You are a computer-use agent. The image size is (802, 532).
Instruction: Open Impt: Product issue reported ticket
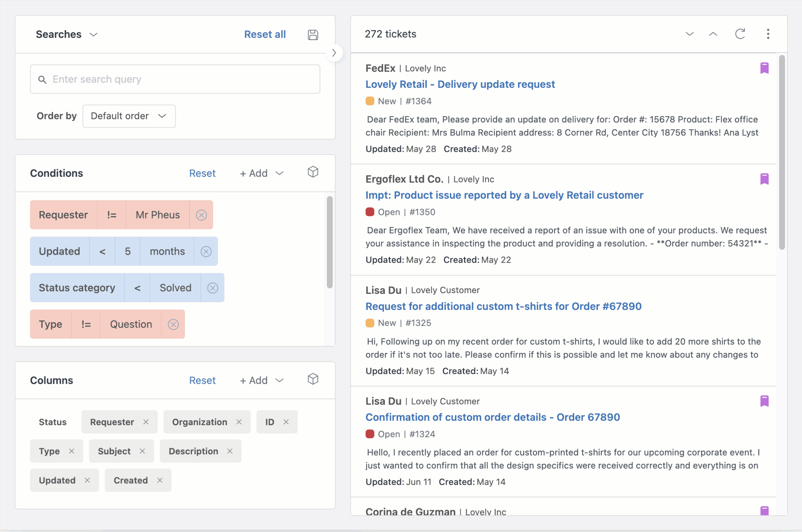point(504,195)
